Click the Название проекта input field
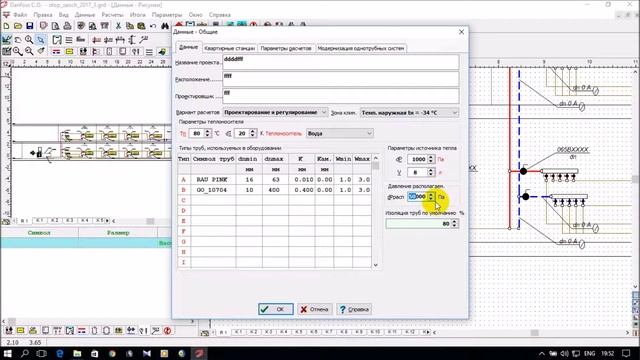 point(340,62)
